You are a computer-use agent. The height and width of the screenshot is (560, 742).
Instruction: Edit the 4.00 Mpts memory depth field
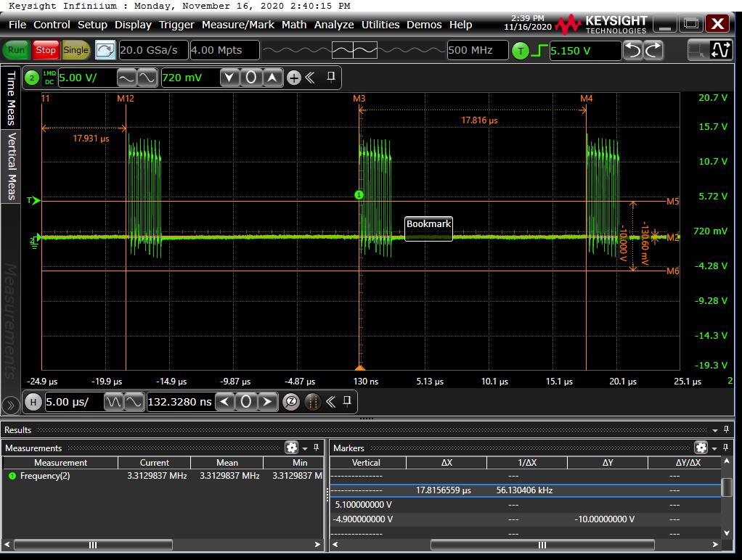(x=224, y=50)
